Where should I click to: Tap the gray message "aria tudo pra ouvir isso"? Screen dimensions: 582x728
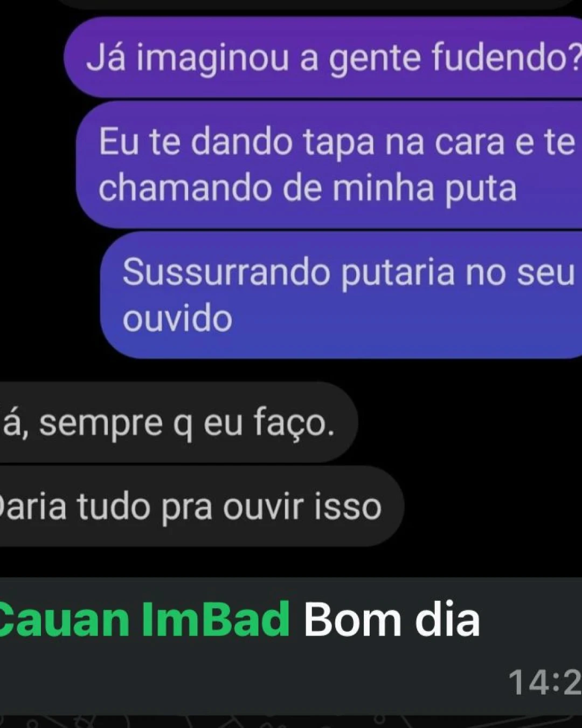coord(199,506)
